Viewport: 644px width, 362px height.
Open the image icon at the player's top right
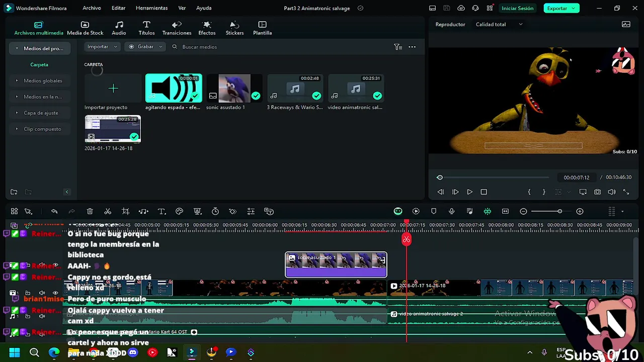[x=626, y=24]
